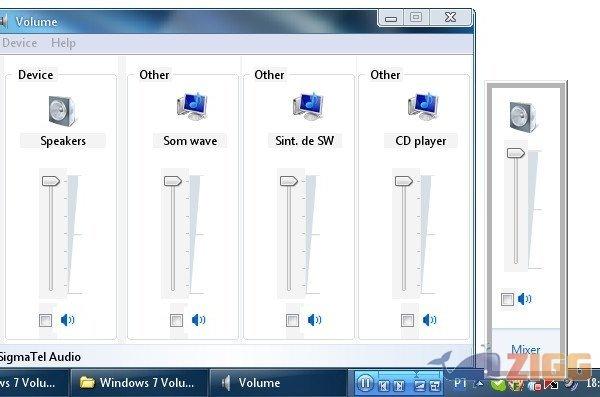Tick the checkbox under Sint. de SW slider
The width and height of the screenshot is (600, 397).
[292, 320]
